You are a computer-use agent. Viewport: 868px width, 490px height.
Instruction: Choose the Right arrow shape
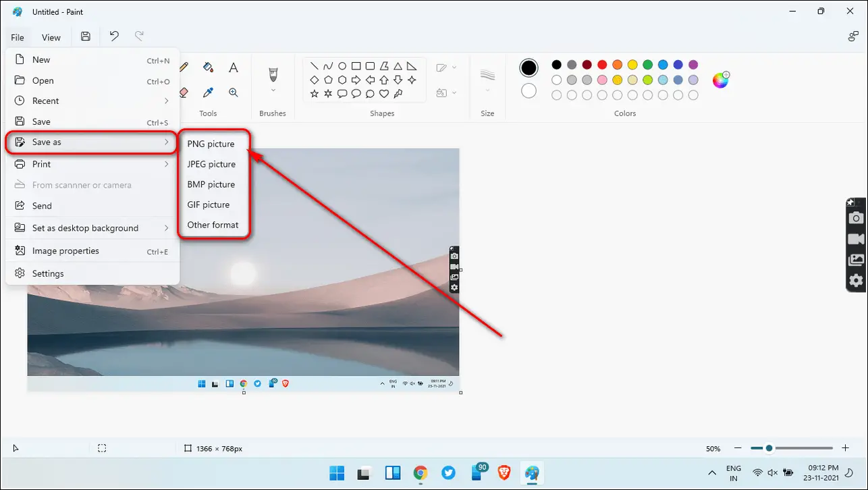[356, 80]
